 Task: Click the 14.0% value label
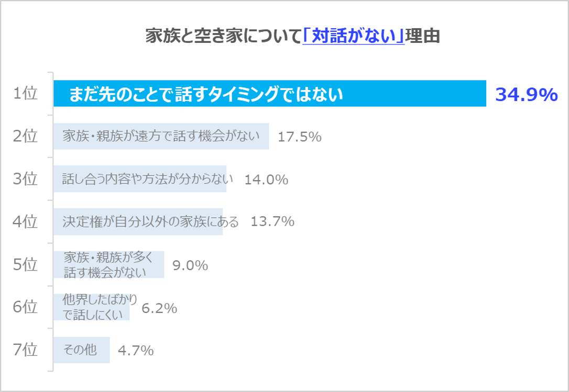click(x=266, y=180)
